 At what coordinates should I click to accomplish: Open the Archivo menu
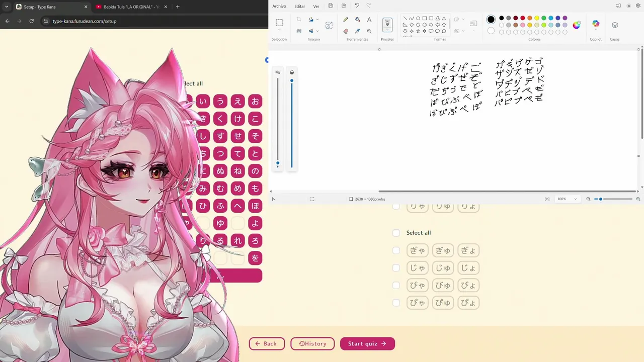(x=279, y=6)
